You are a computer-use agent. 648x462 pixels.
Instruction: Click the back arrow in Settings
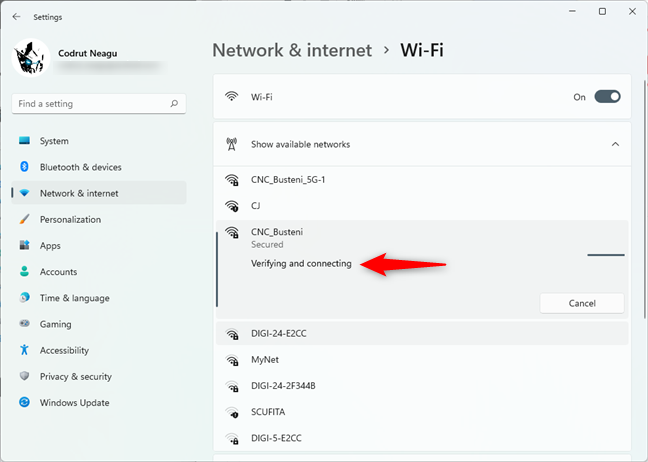pos(17,17)
